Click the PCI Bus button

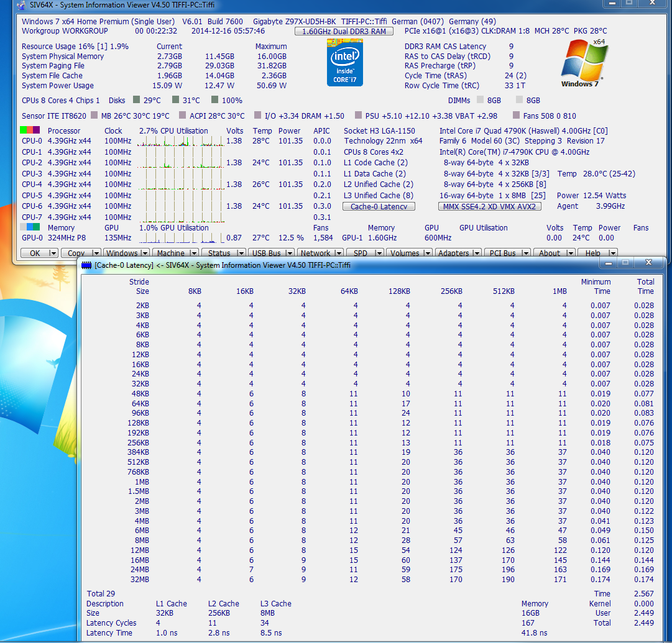point(503,253)
